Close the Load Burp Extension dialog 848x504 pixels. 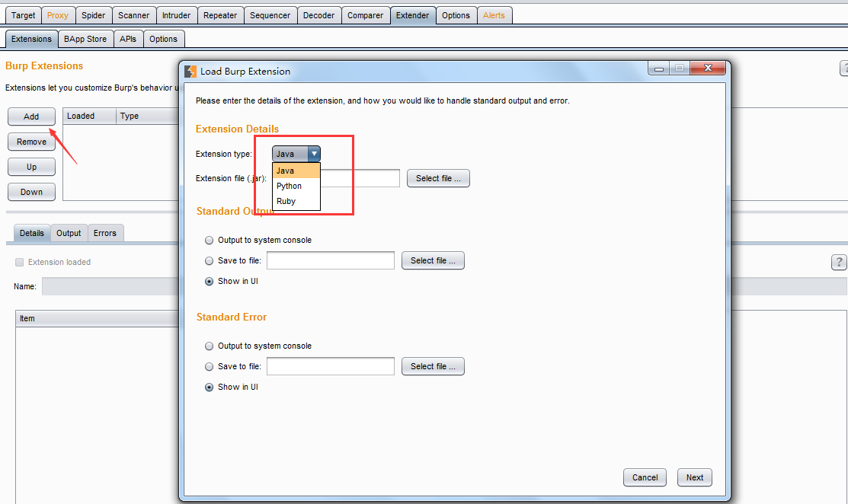[707, 68]
